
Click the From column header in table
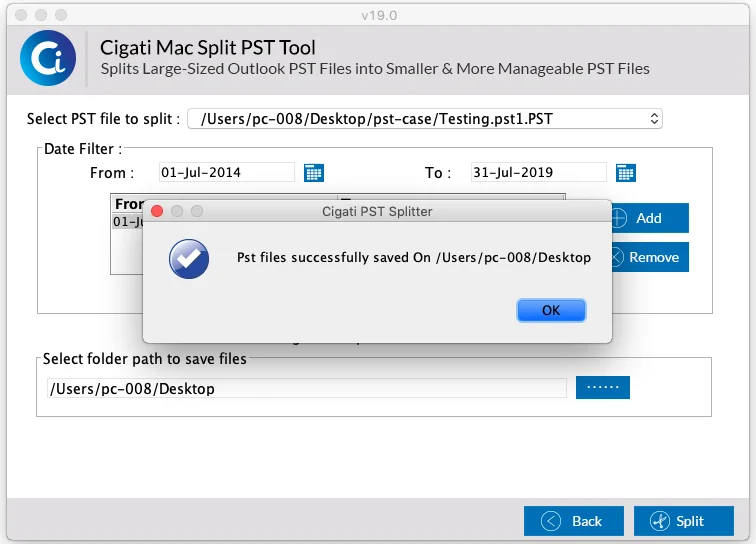point(128,204)
